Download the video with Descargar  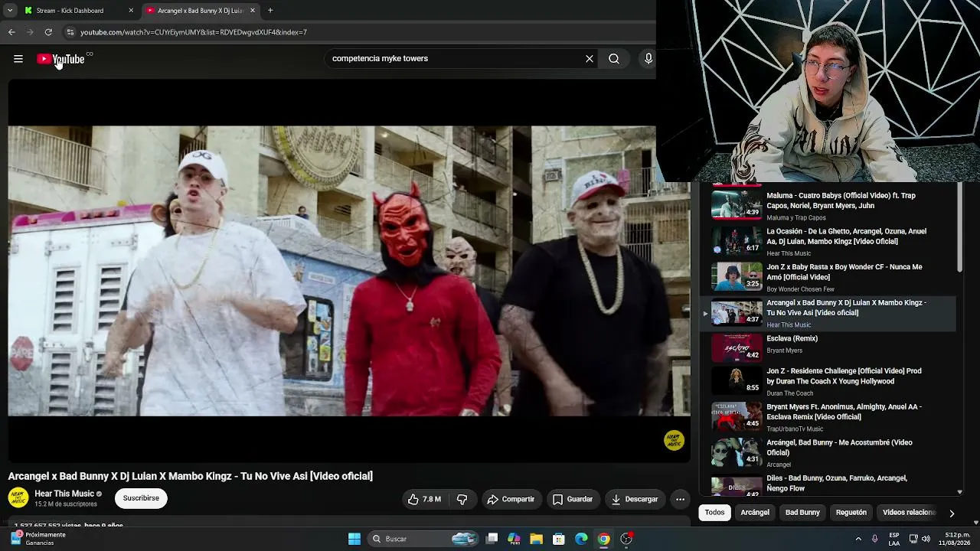click(x=635, y=500)
